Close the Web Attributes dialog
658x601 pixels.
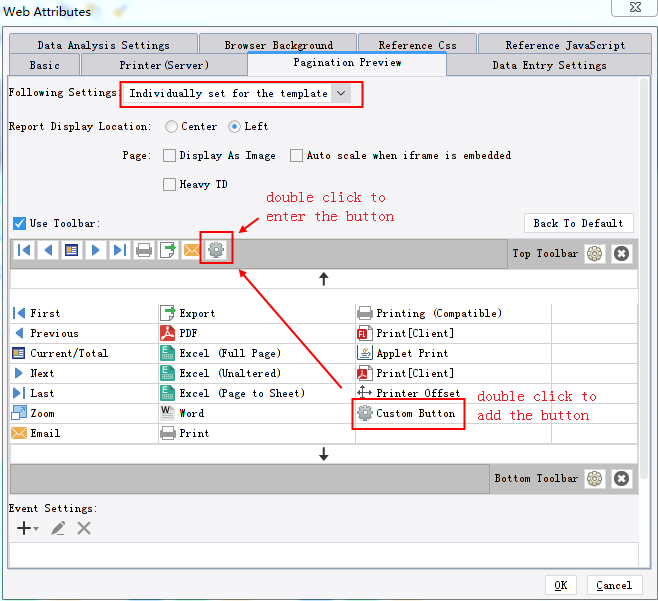pos(634,7)
